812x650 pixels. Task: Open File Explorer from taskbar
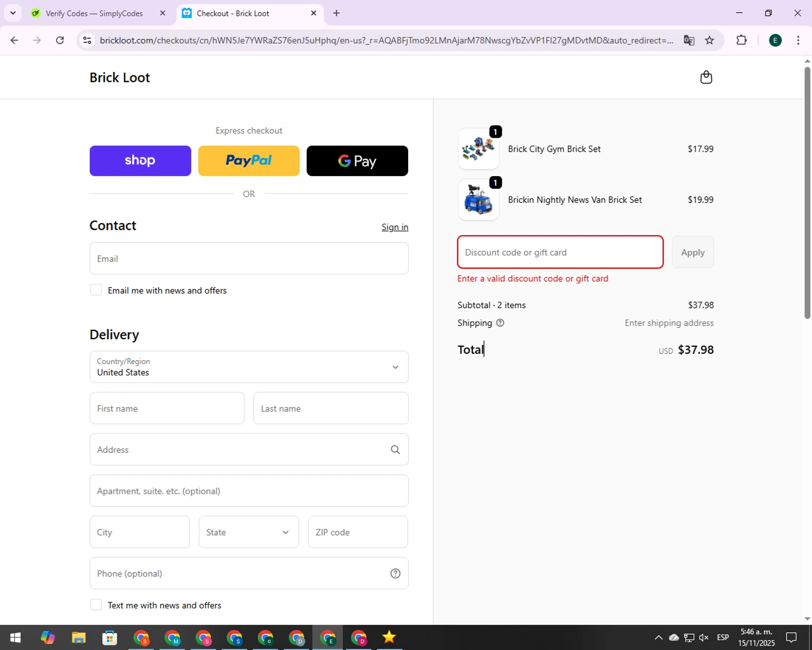tap(78, 638)
